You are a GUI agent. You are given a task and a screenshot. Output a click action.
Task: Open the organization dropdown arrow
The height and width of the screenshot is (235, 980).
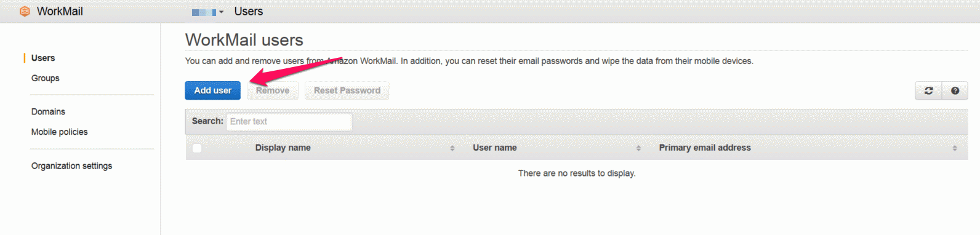coord(221,12)
